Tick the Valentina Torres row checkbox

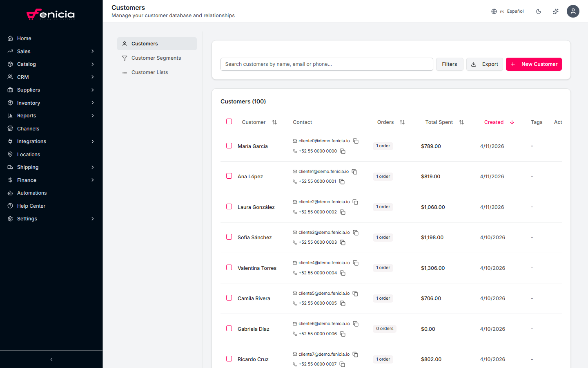(229, 267)
